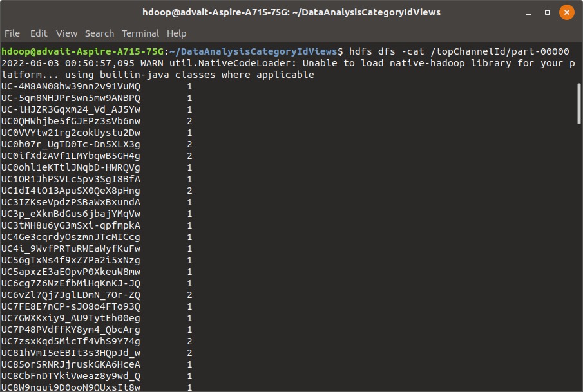Open the File menu

pos(12,33)
